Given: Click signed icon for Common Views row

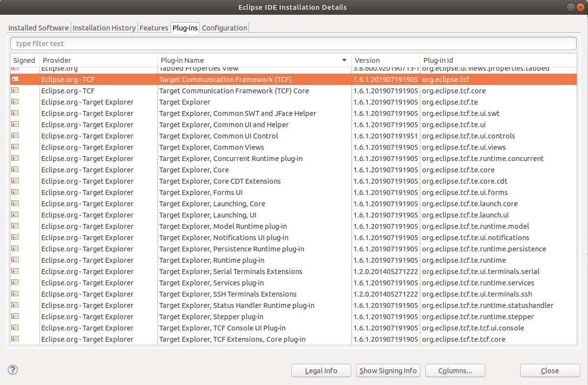Looking at the screenshot, I should click(15, 146).
